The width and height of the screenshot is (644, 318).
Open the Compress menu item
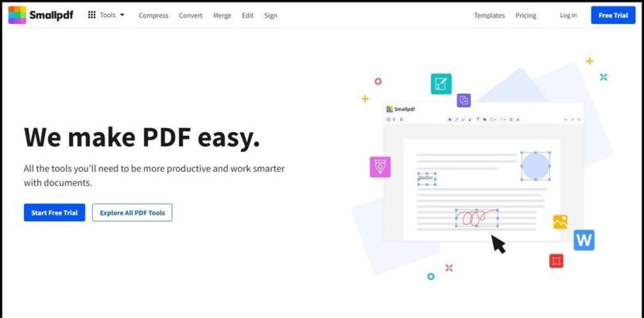[153, 15]
